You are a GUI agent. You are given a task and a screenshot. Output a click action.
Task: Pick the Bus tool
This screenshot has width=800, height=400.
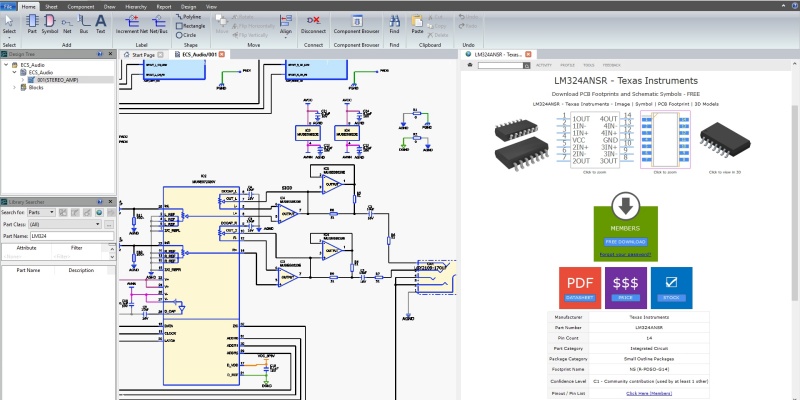click(84, 24)
